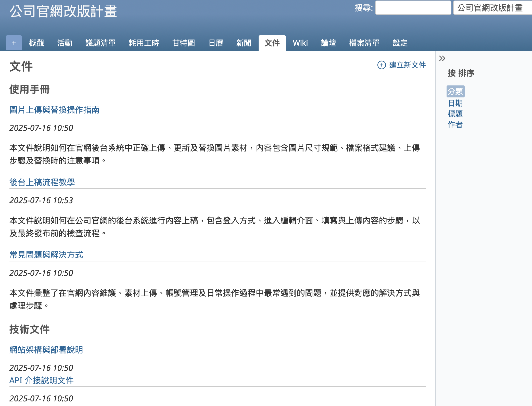Go to the 論壇 tab
This screenshot has width=532, height=406.
(x=328, y=43)
